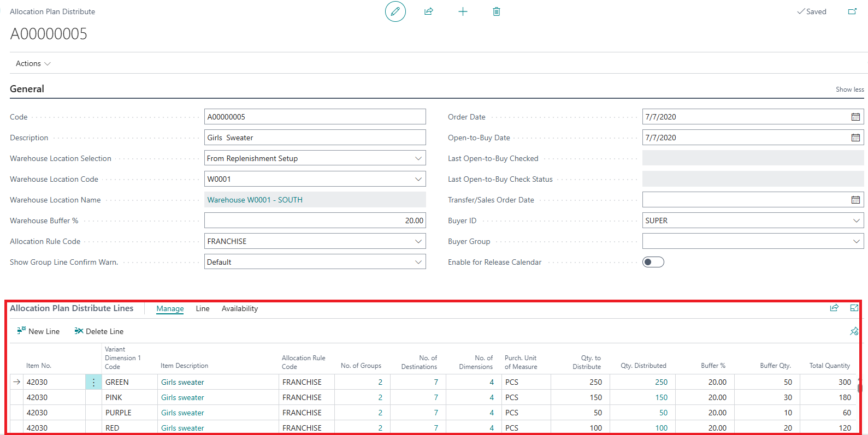Expand the Warehouse Location Selection dropdown
The width and height of the screenshot is (868, 435).
[x=418, y=158]
